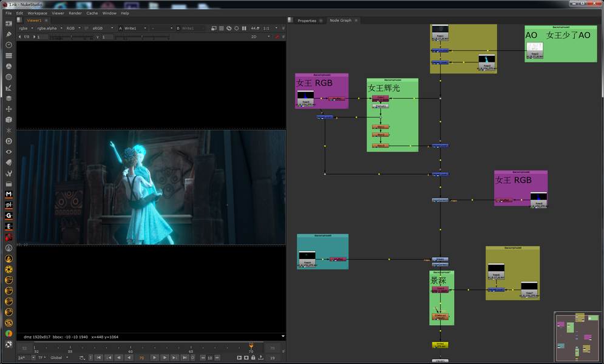Click the viewer overlay list icon
Screen dimensions: 604x364
click(x=221, y=28)
